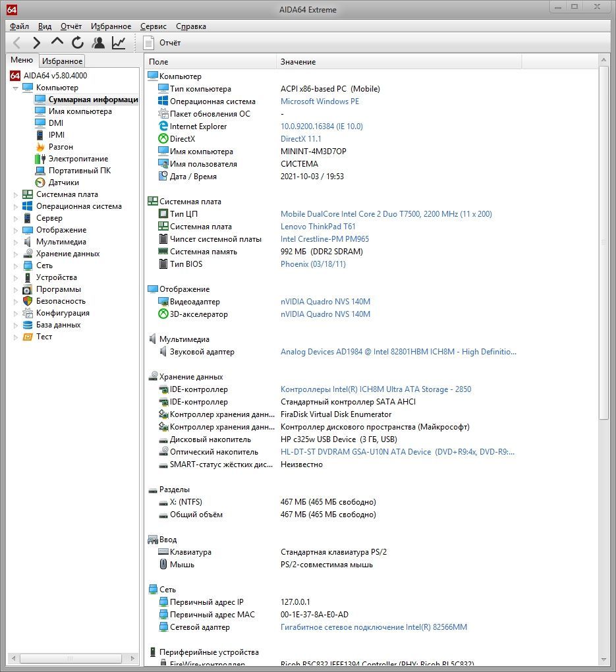Image resolution: width=616 pixels, height=672 pixels.
Task: Click the vertical scrollbar down arrow
Action: point(603,660)
